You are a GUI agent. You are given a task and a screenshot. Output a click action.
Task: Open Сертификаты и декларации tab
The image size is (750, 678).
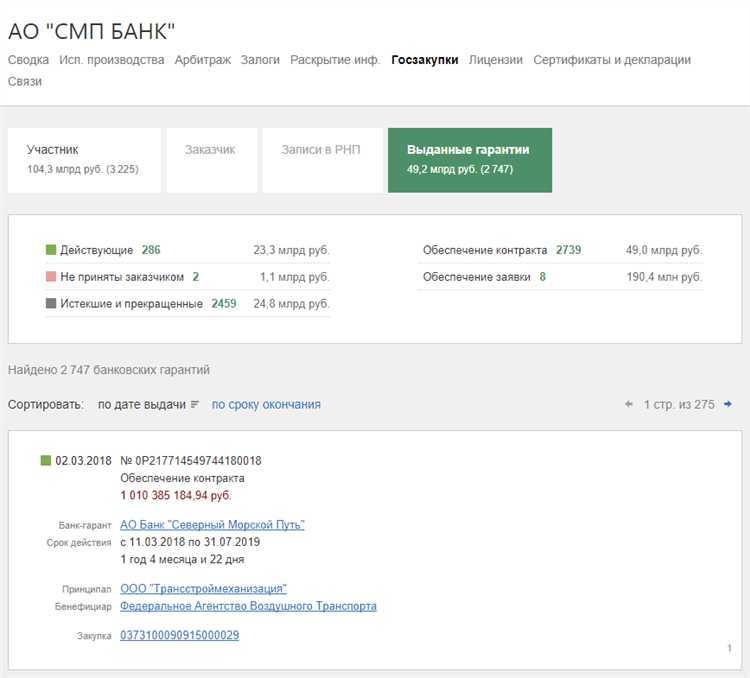pyautogui.click(x=612, y=60)
